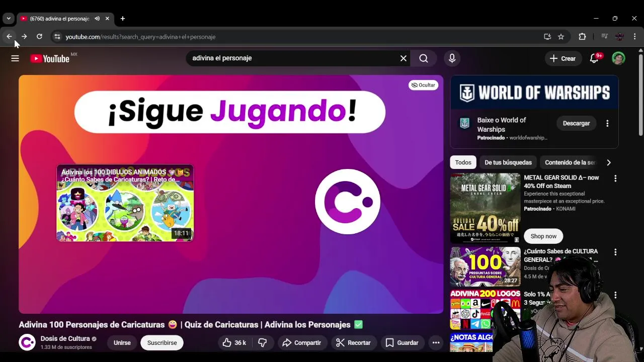
Task: Go back with browser back arrow
Action: (9, 37)
